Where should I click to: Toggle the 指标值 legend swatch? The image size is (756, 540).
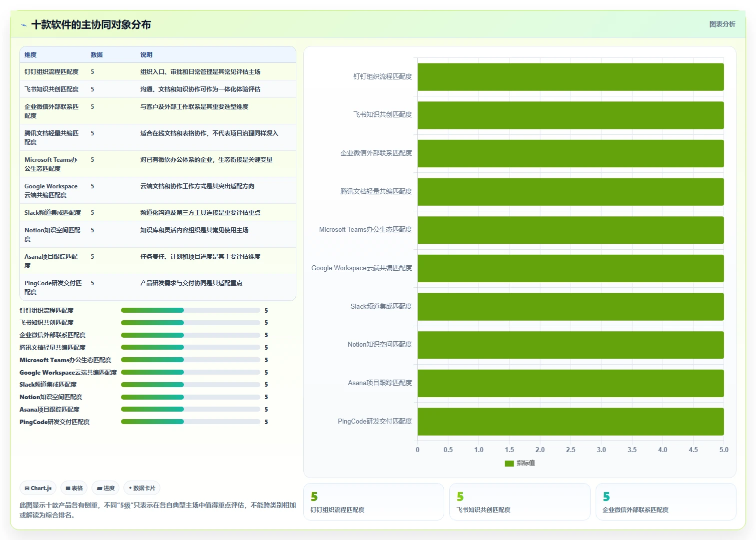tap(509, 464)
